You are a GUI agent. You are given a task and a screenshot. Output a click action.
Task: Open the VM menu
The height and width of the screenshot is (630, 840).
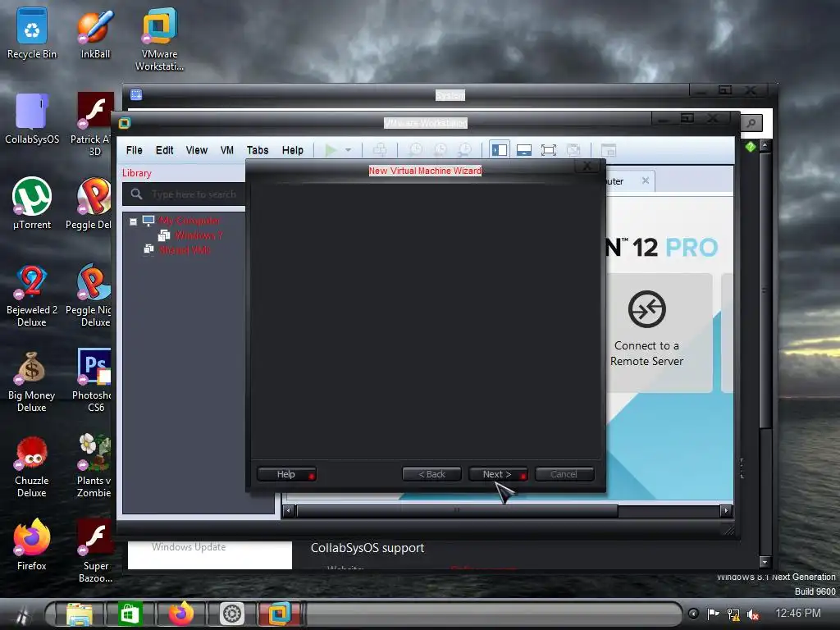[x=227, y=151]
